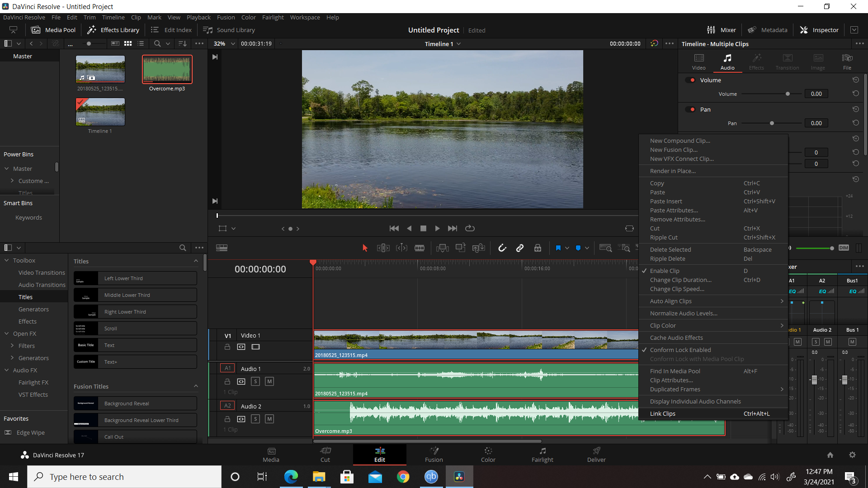The height and width of the screenshot is (488, 868).
Task: Expand the Auto Align Clips submenu
Action: click(x=713, y=301)
